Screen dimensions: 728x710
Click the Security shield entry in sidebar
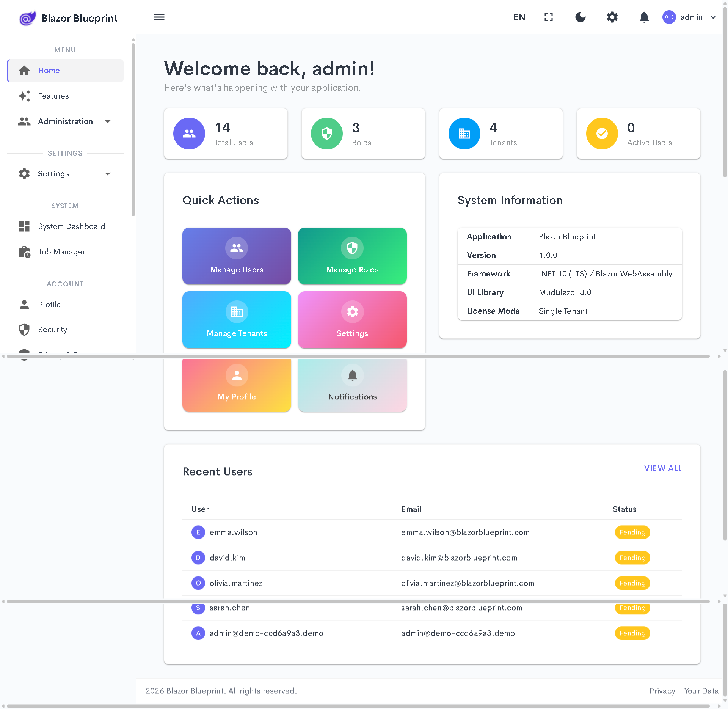click(52, 329)
